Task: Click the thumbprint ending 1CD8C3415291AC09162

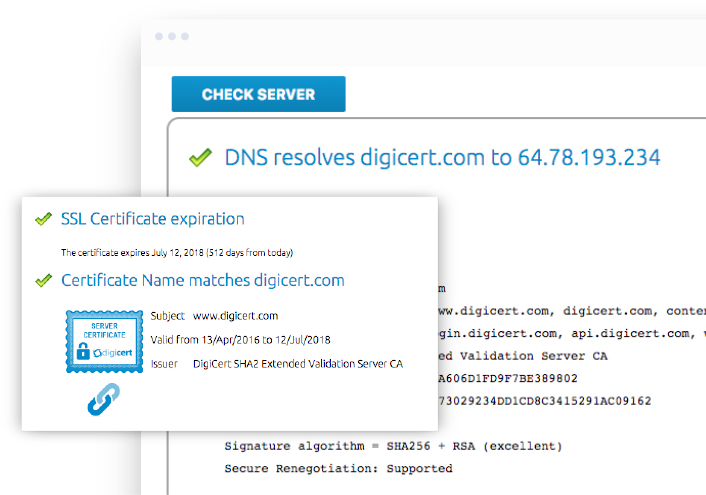Action: (544, 401)
